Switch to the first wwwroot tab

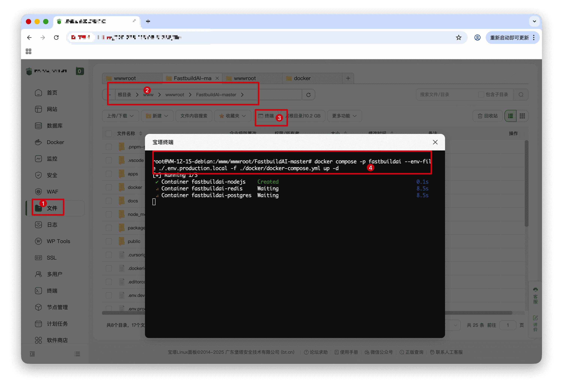click(x=125, y=78)
